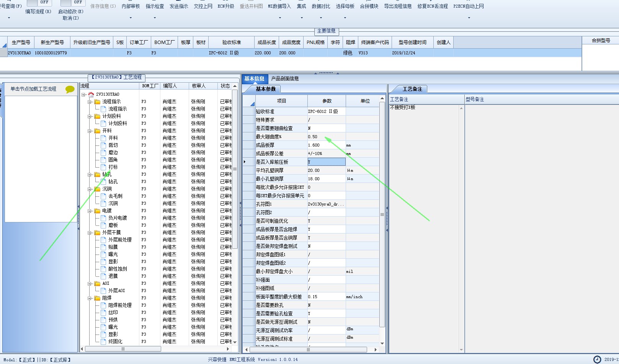The height and width of the screenshot is (364, 619).
Task: Click the 不接受打X板 note text
Action: coord(403,108)
